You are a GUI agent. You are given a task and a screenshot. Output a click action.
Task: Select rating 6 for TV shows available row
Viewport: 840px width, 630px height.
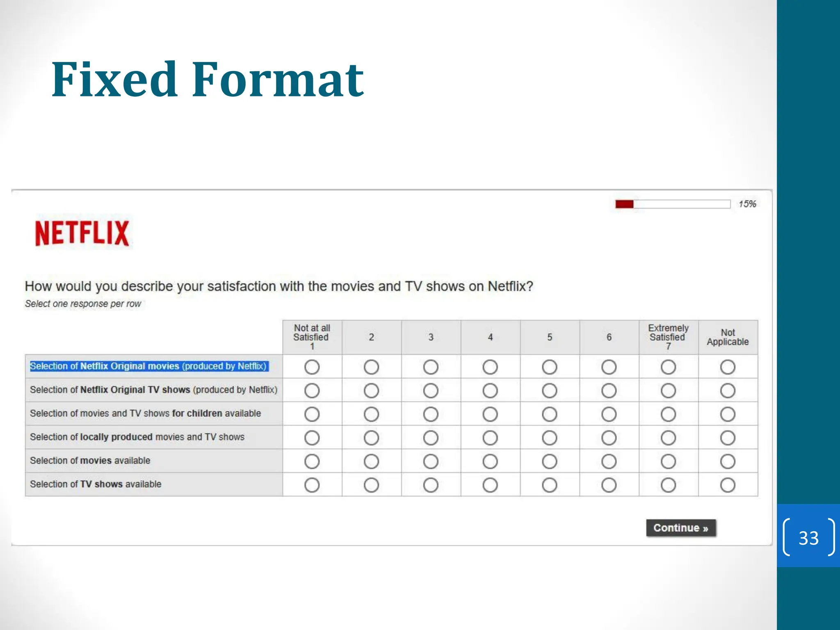pos(609,485)
